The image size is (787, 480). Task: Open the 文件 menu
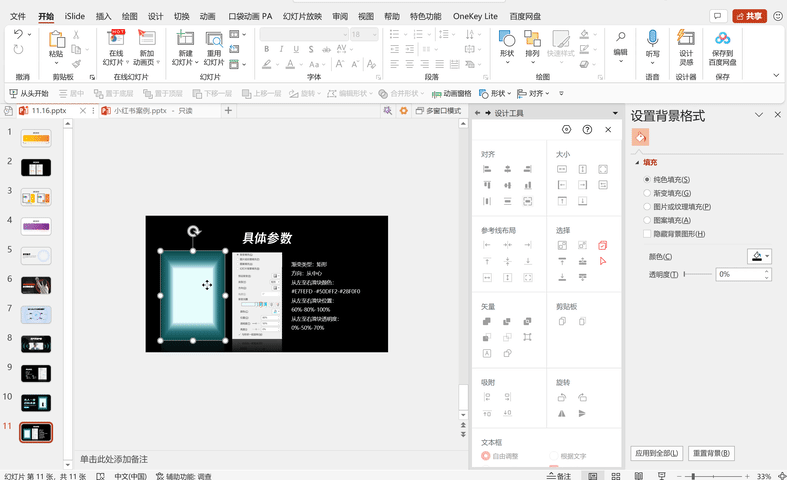coord(18,16)
